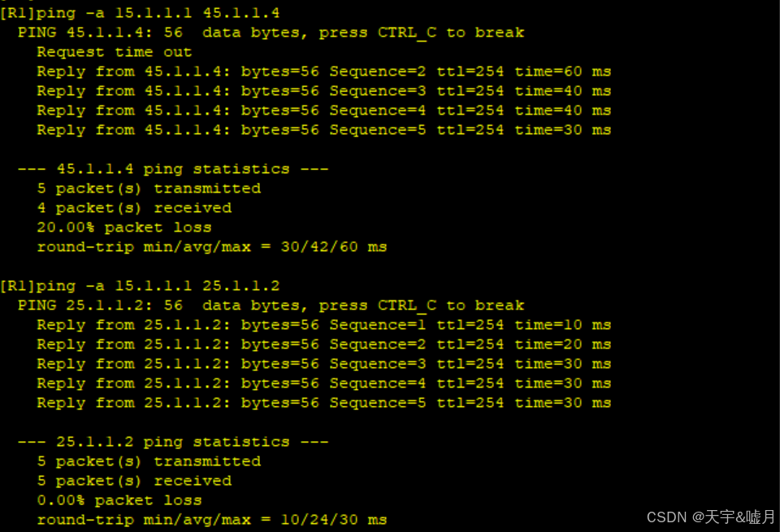The height and width of the screenshot is (532, 780).
Task: Click the '45.1.1.4 ping statistics' header
Action: coord(172,169)
